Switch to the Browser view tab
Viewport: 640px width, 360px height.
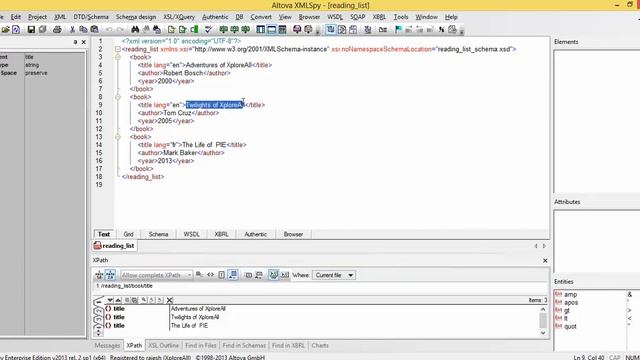293,234
